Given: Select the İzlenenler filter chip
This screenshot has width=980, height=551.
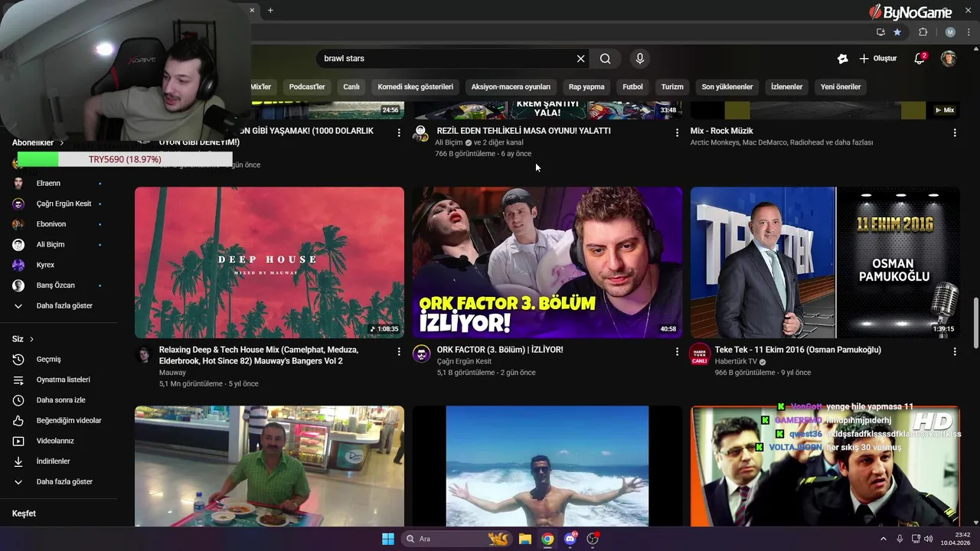Looking at the screenshot, I should 786,86.
